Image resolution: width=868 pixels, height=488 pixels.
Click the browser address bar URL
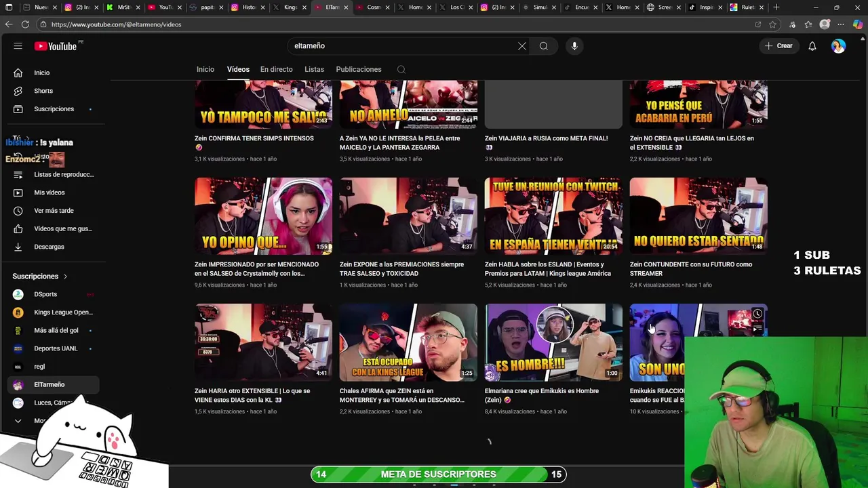(x=116, y=24)
